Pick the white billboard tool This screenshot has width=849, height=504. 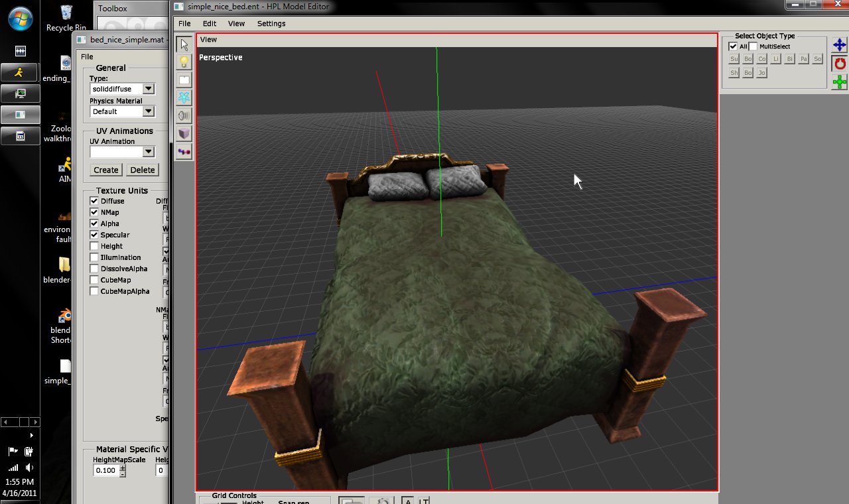point(184,80)
